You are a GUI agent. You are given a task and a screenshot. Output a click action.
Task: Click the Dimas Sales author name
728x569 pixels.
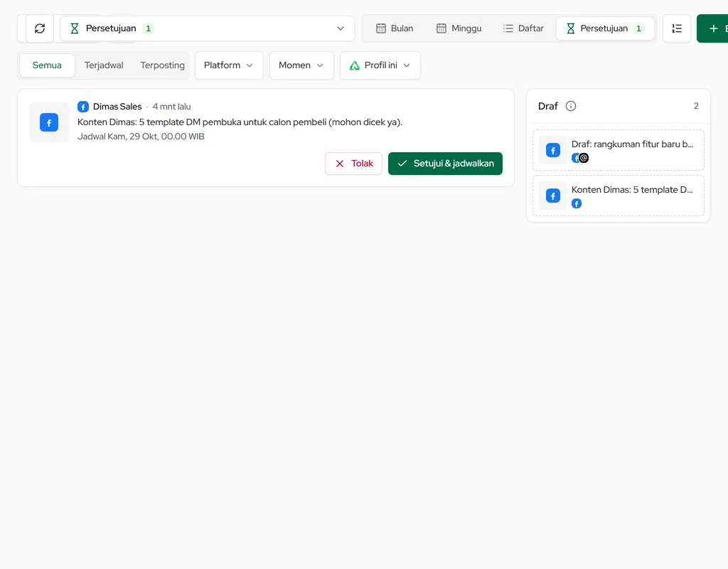[x=117, y=107]
